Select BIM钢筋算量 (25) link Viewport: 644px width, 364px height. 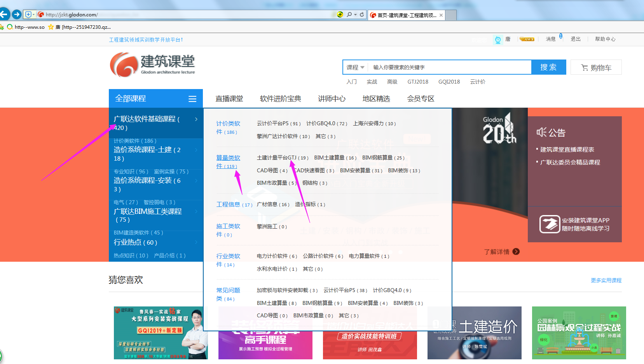point(383,158)
